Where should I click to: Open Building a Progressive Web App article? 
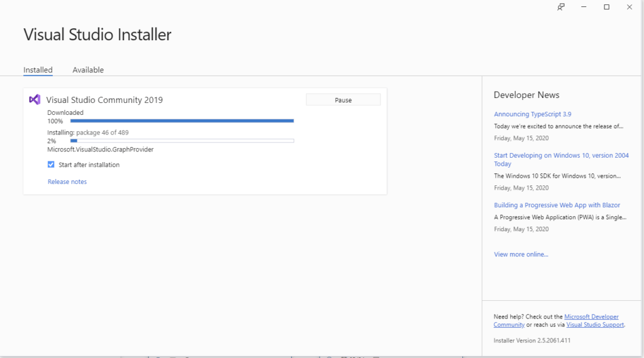[557, 205]
